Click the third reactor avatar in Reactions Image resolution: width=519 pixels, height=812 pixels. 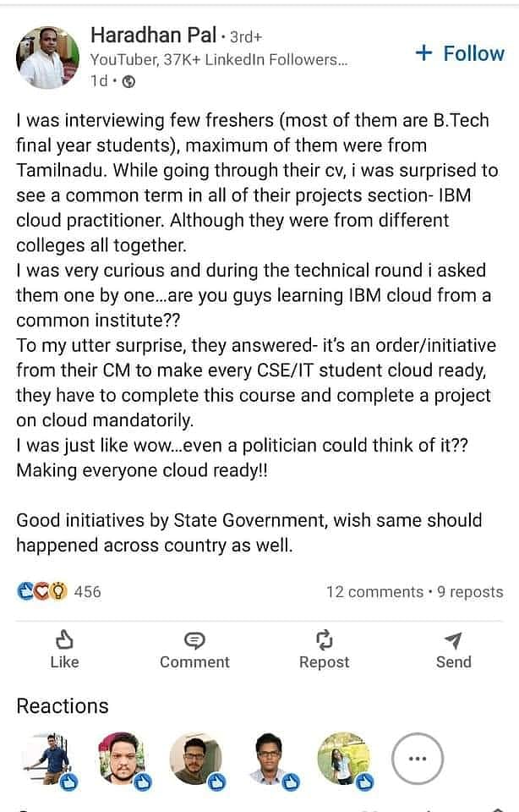(x=194, y=756)
